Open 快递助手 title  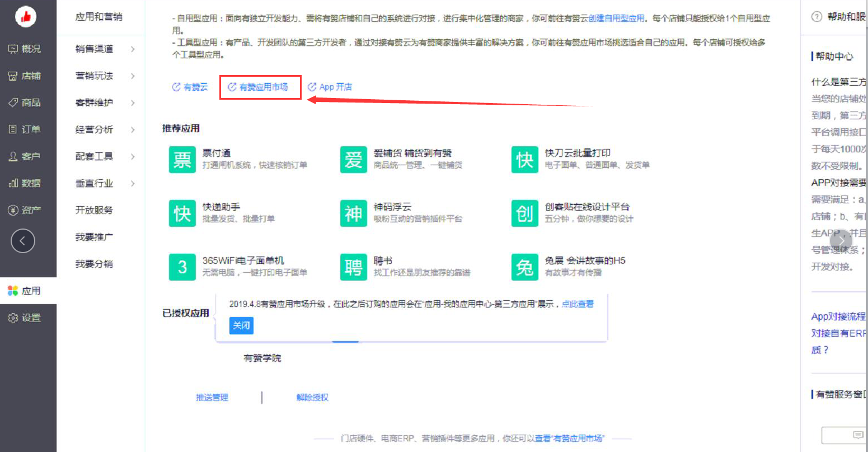click(222, 207)
